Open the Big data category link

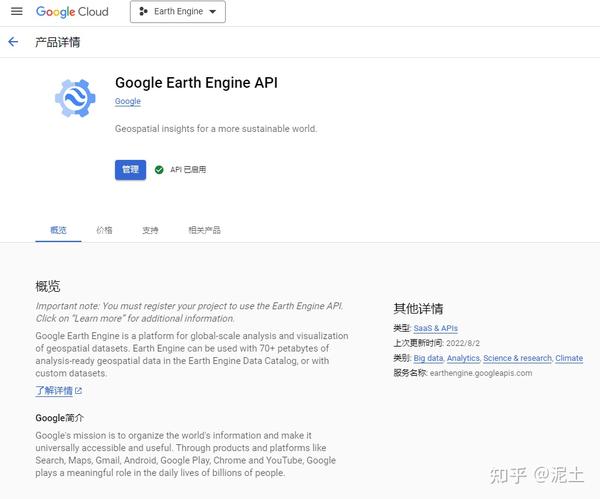point(428,358)
